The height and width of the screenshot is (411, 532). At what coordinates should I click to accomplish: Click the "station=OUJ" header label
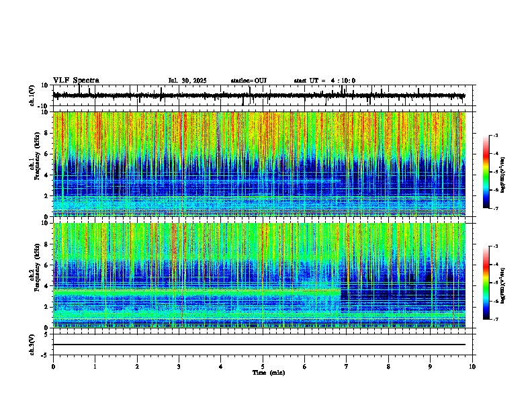(x=249, y=81)
